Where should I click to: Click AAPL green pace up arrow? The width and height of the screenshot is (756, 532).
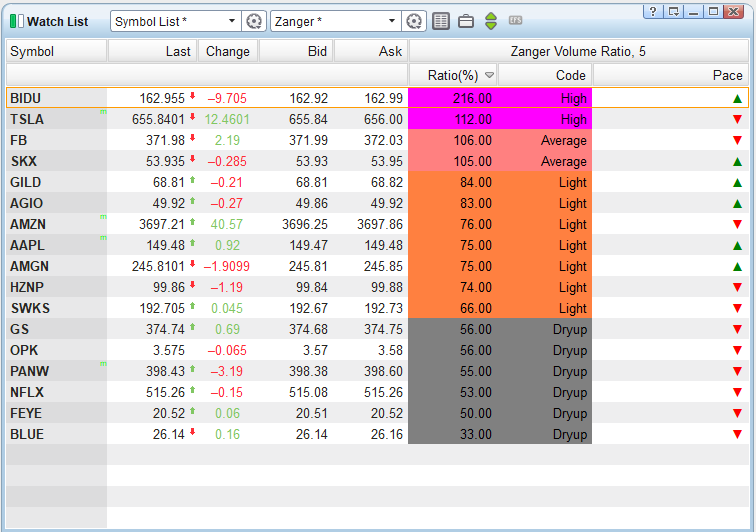coord(737,246)
